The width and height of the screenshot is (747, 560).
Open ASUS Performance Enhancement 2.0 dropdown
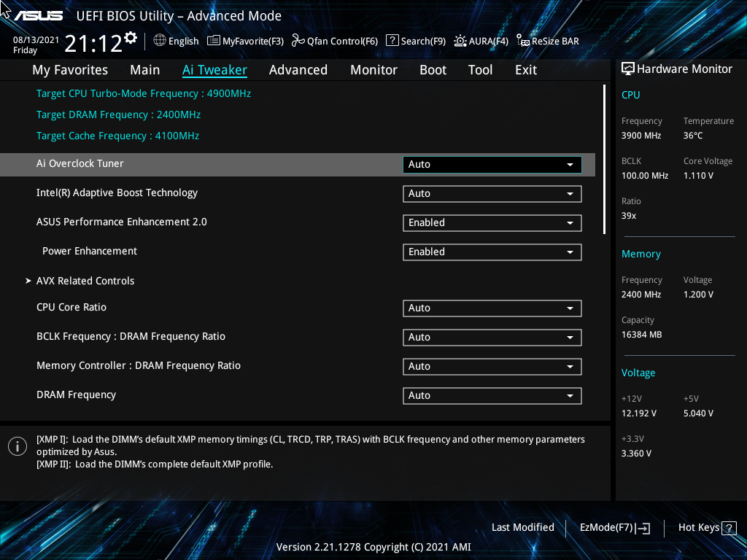pyautogui.click(x=492, y=223)
